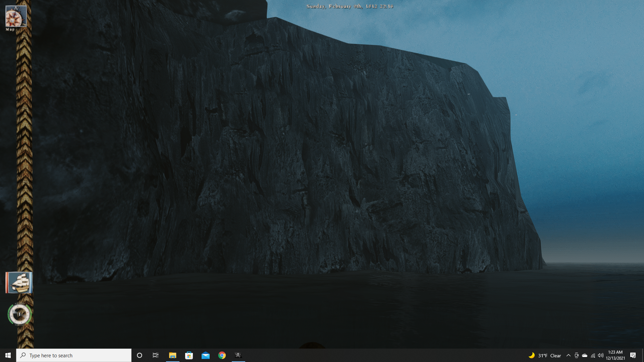The image size is (644, 362).
Task: Open Google Chrome from the taskbar
Action: coord(222,355)
